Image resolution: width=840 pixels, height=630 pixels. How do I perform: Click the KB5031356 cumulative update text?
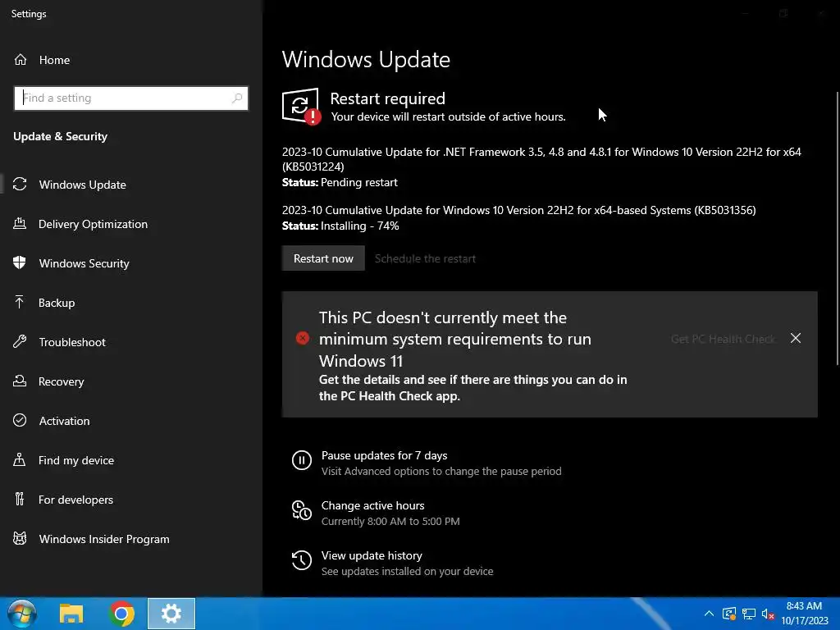click(518, 210)
